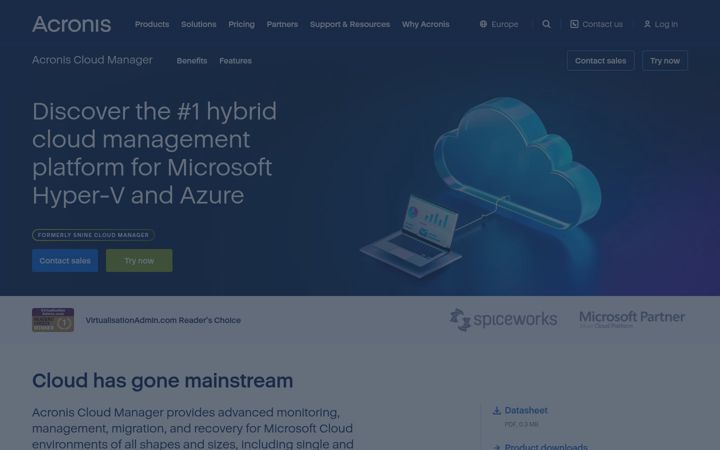The height and width of the screenshot is (450, 720).
Task: Open the search magnifier icon
Action: 546,24
